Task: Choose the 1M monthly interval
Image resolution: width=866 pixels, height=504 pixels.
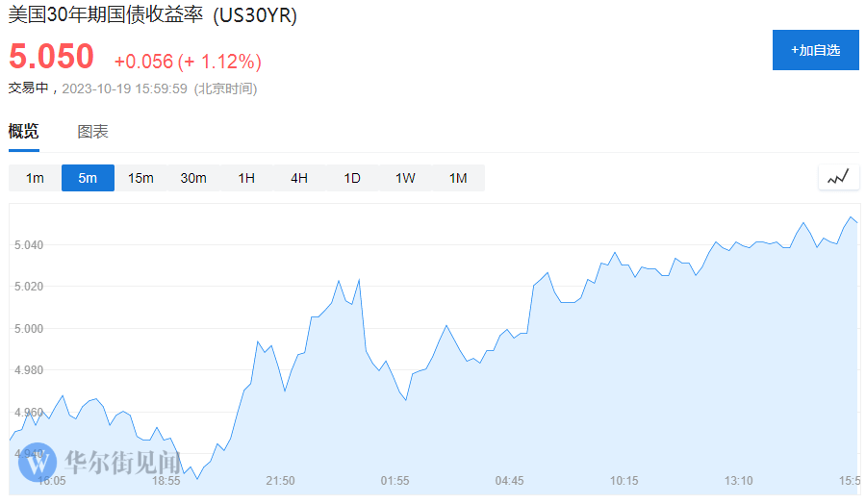Action: 458,178
